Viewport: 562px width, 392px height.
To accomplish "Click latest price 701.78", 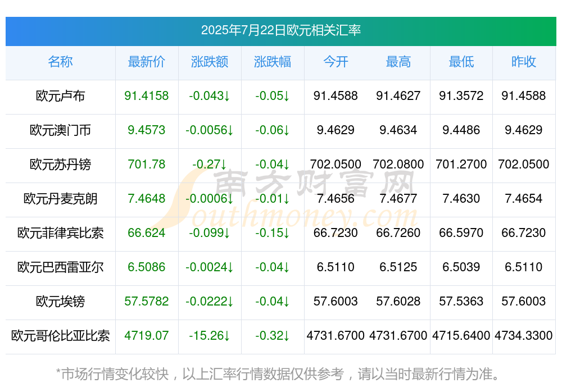I will (x=146, y=165).
